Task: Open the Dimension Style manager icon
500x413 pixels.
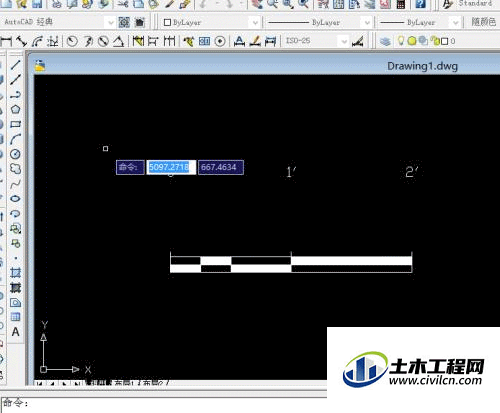Action: click(x=358, y=41)
